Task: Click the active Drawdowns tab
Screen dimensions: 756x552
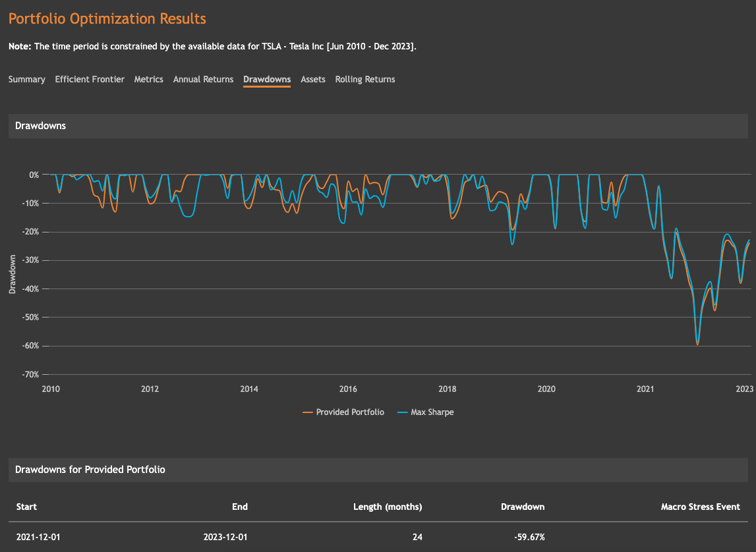Action: 266,79
